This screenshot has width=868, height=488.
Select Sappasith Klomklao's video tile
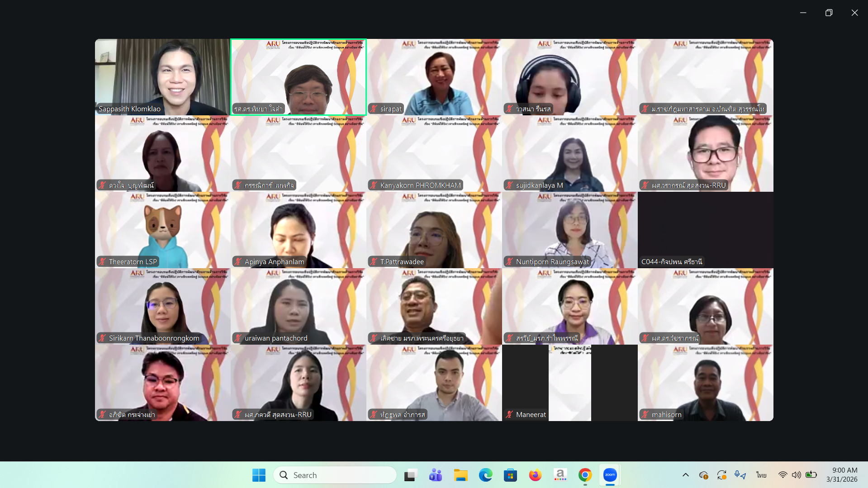tap(162, 76)
